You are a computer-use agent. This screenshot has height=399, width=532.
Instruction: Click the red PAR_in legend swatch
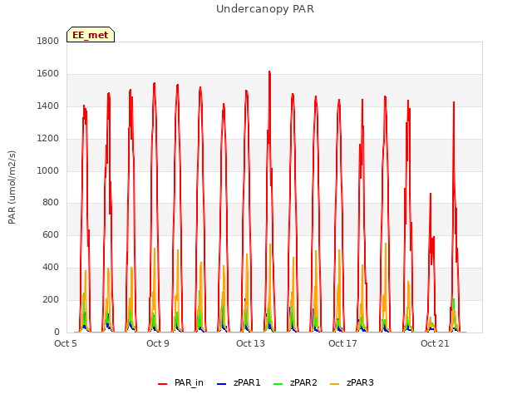[x=163, y=384]
